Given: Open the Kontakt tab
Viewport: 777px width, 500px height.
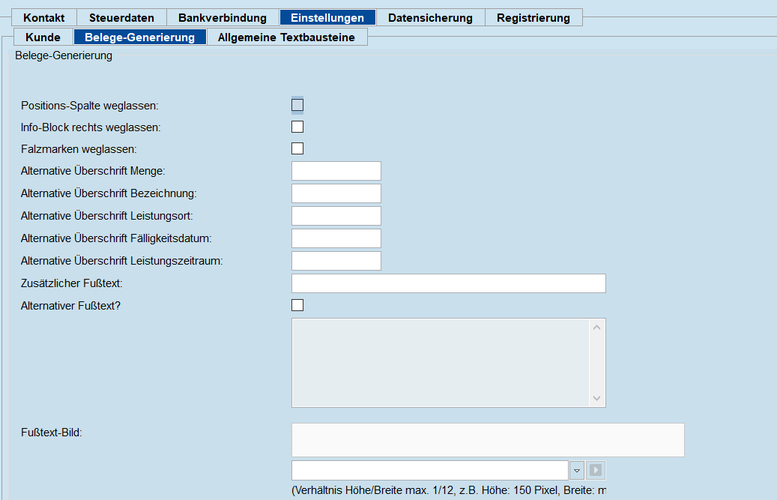Looking at the screenshot, I should (44, 18).
